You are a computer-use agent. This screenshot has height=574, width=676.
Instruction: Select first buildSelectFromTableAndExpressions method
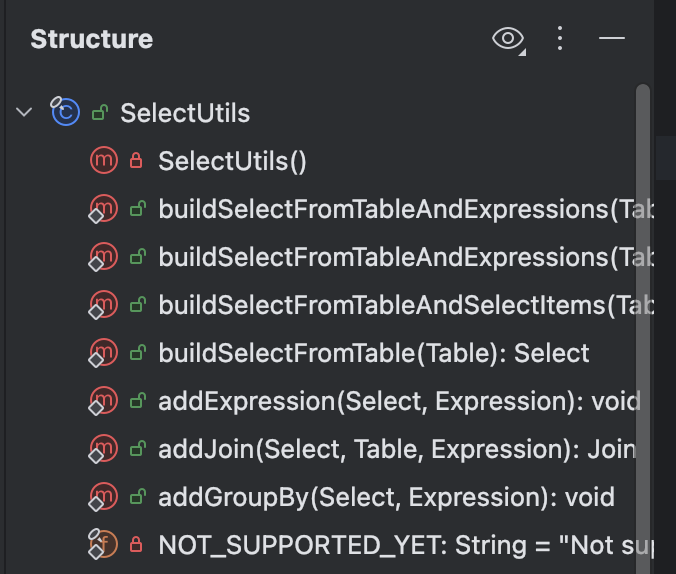406,209
